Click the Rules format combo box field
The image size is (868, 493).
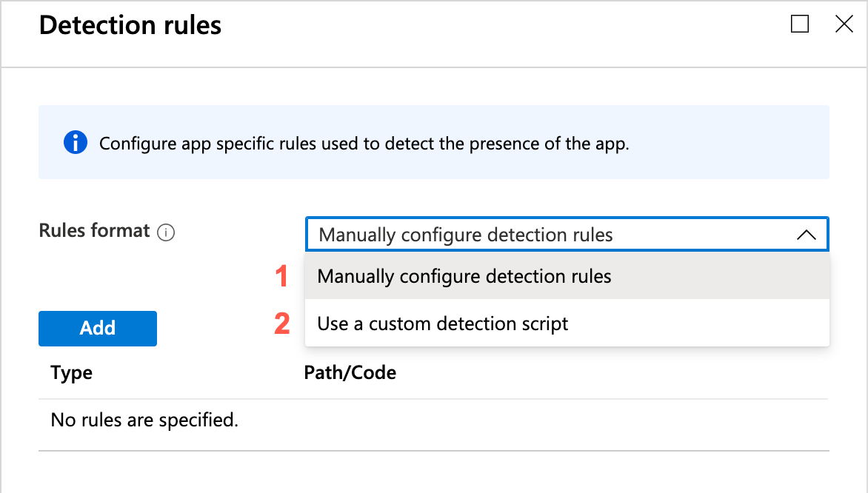point(548,235)
